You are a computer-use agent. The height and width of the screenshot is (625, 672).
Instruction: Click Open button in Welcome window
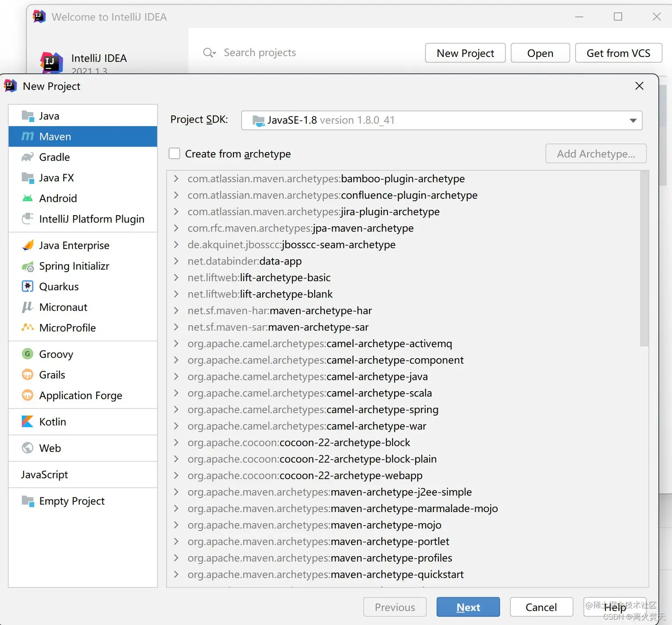[x=540, y=53]
